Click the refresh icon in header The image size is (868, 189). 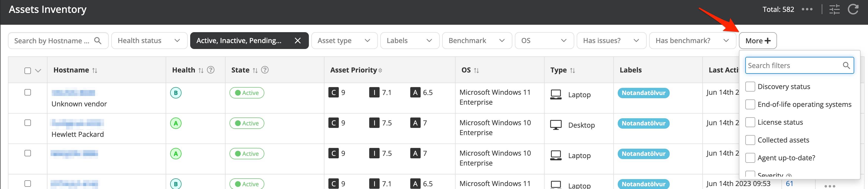pos(853,9)
